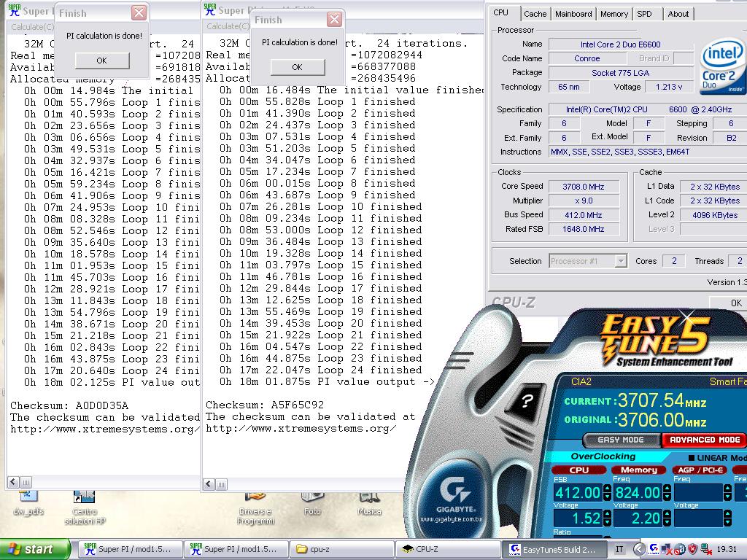Click the disconnected network tray icon
Image resolution: width=747 pixels, height=560 pixels.
click(705, 549)
